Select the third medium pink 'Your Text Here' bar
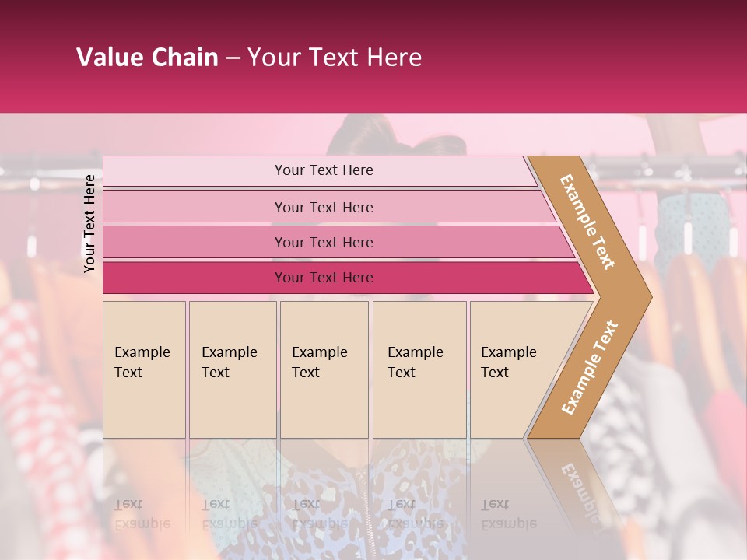The width and height of the screenshot is (747, 560). [323, 242]
